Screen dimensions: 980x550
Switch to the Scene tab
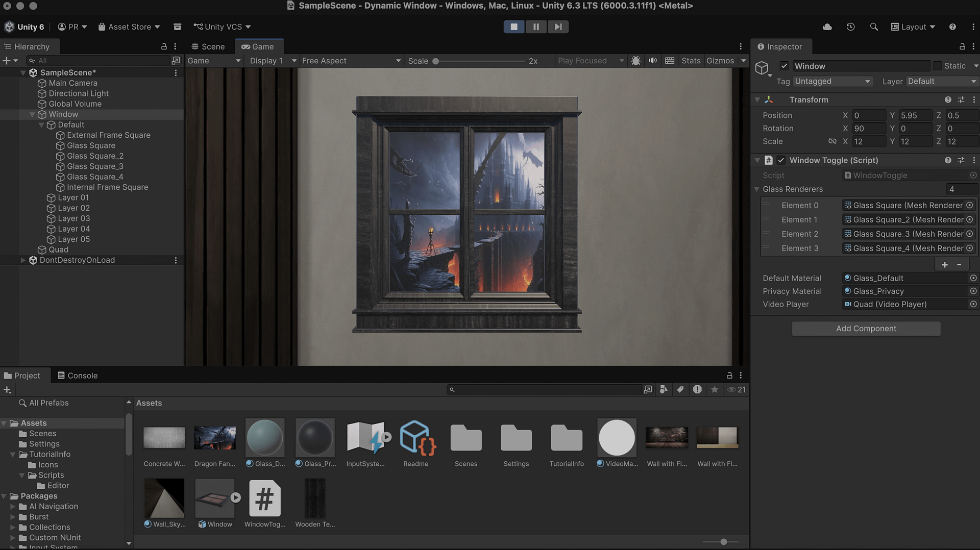point(208,47)
